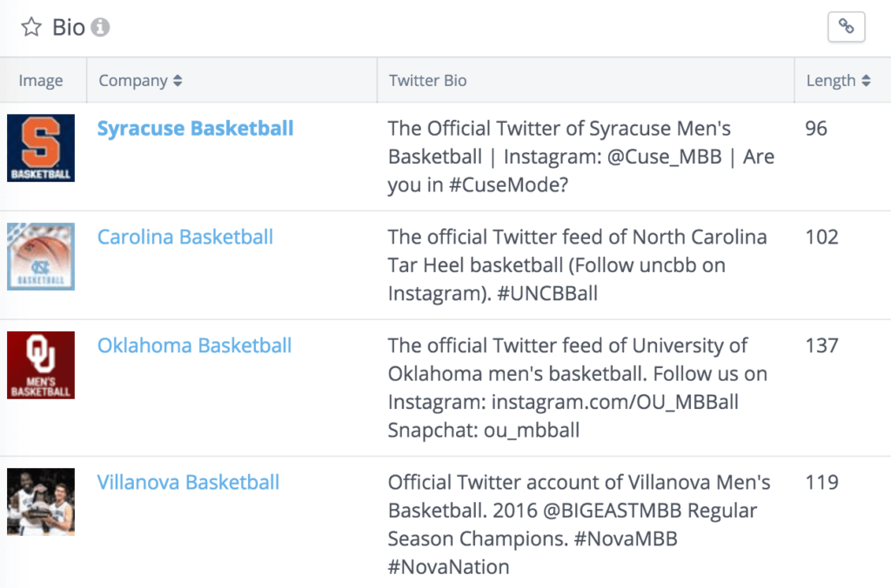
Task: Select the Twitter Bio column header
Action: pyautogui.click(x=428, y=81)
